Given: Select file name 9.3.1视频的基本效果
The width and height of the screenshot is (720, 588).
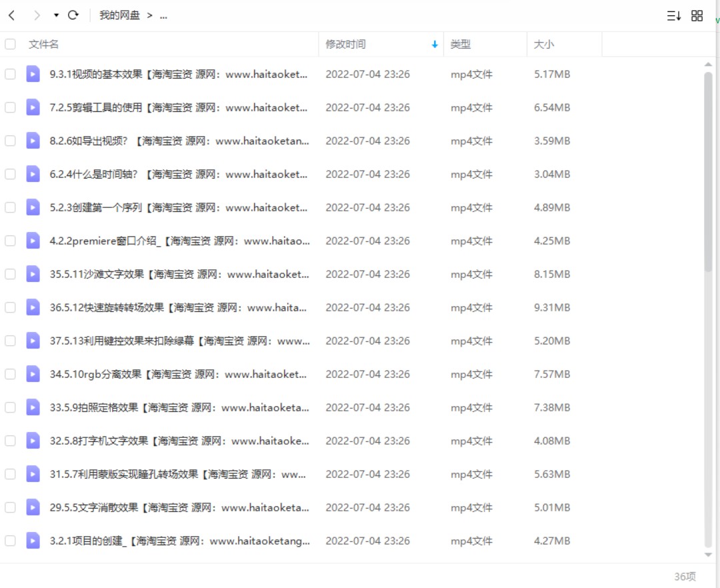Looking at the screenshot, I should (x=179, y=74).
